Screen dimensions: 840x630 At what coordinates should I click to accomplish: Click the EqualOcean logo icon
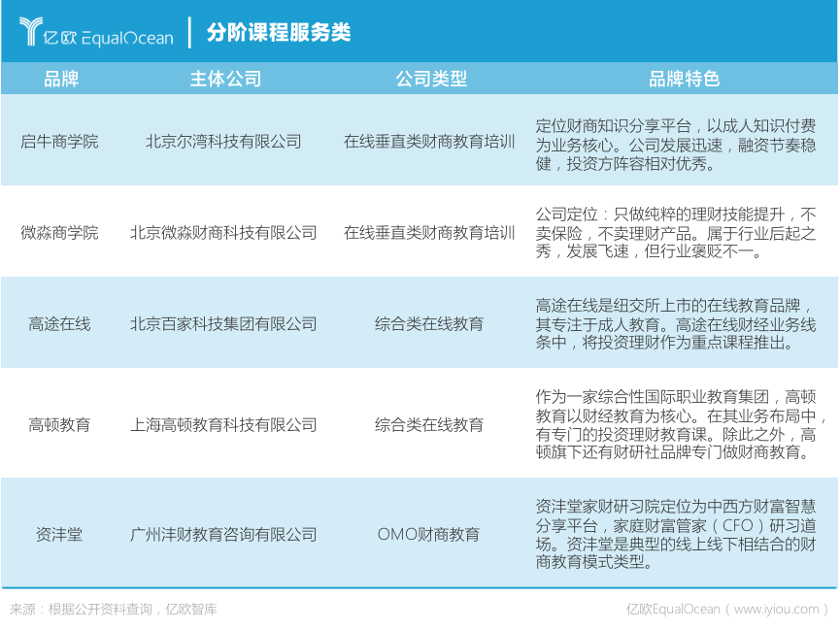[x=31, y=30]
